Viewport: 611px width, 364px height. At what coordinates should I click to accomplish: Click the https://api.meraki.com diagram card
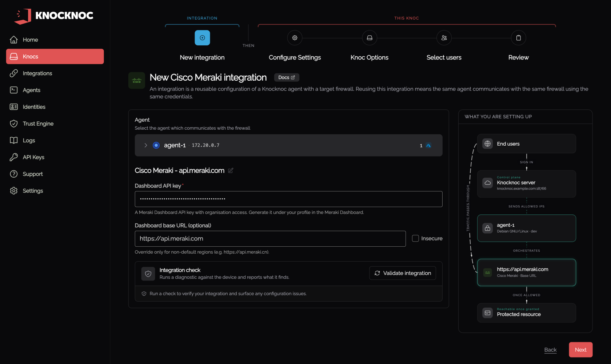pyautogui.click(x=527, y=272)
